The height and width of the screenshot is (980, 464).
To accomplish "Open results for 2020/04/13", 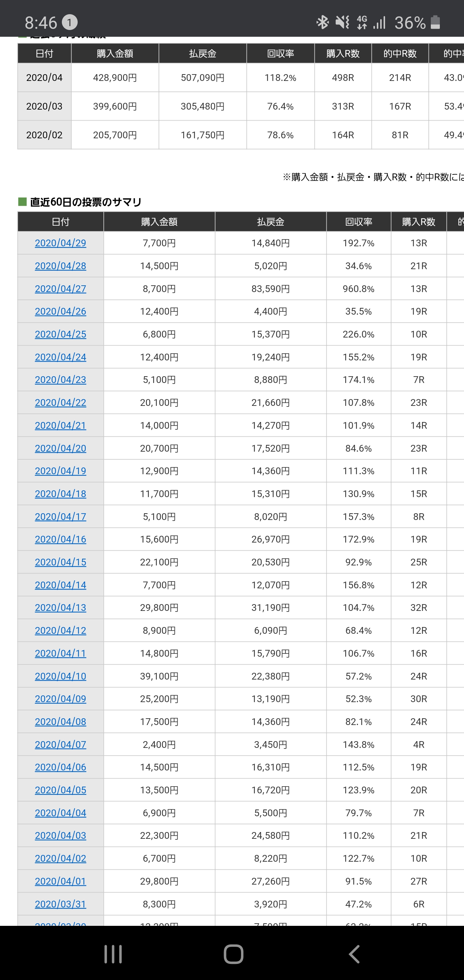I will [x=61, y=608].
